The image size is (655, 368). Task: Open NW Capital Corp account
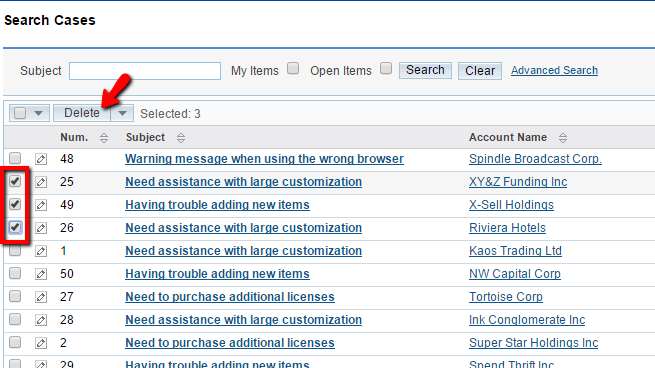[x=515, y=274]
